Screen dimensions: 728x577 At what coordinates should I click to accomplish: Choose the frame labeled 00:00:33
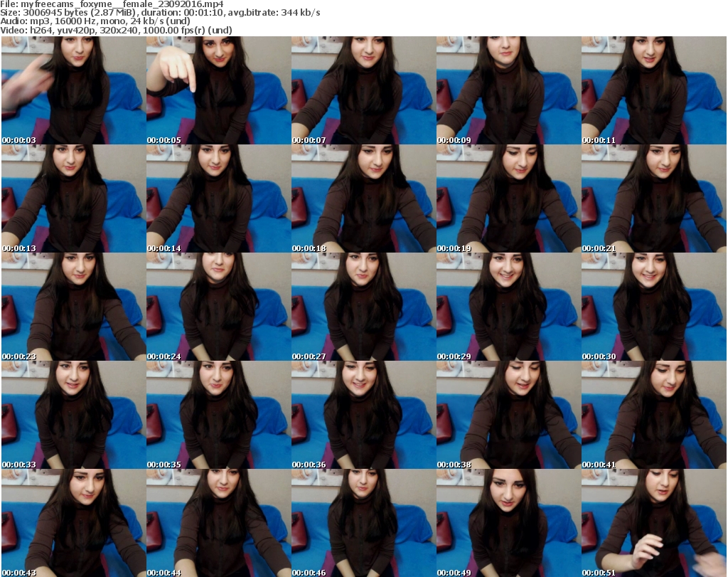pos(74,415)
